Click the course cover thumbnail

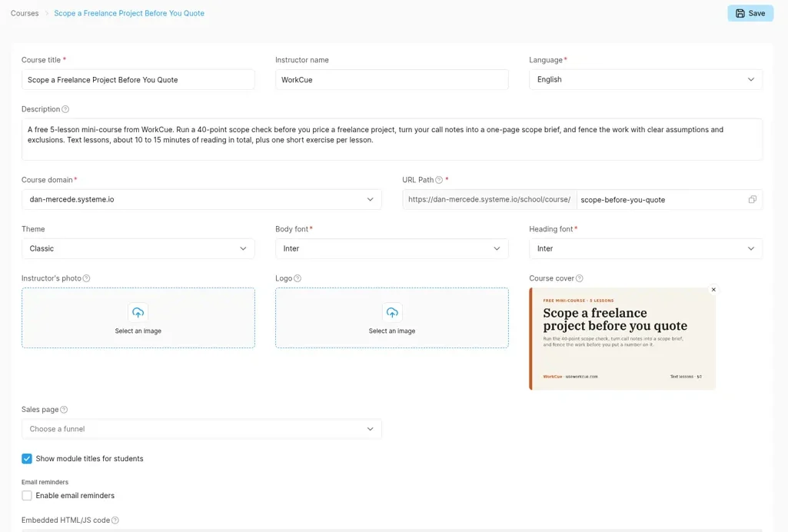(622, 339)
